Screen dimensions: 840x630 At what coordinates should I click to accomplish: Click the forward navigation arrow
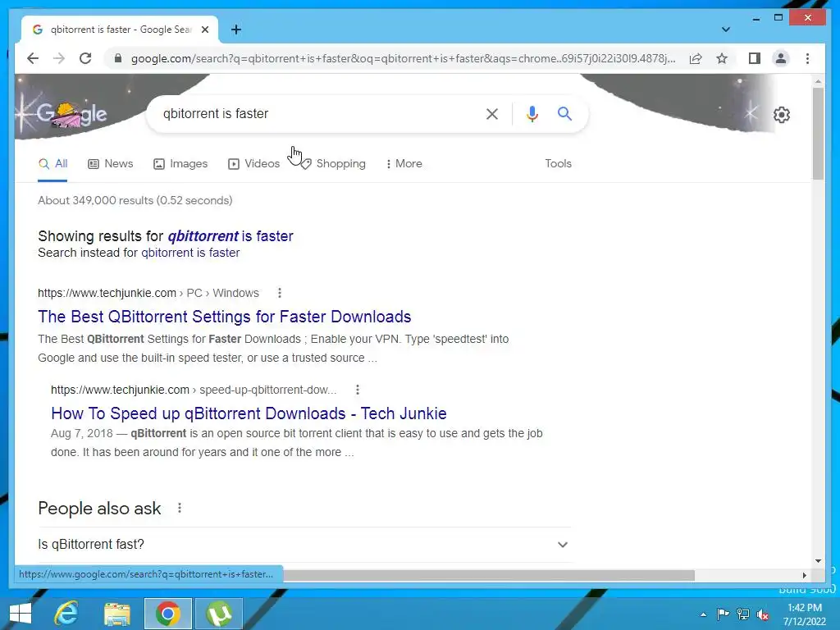pyautogui.click(x=59, y=58)
